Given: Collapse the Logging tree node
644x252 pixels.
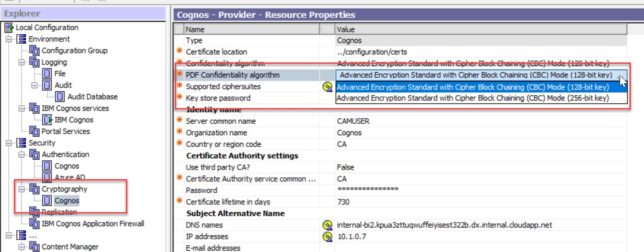Looking at the screenshot, I should coord(21,62).
